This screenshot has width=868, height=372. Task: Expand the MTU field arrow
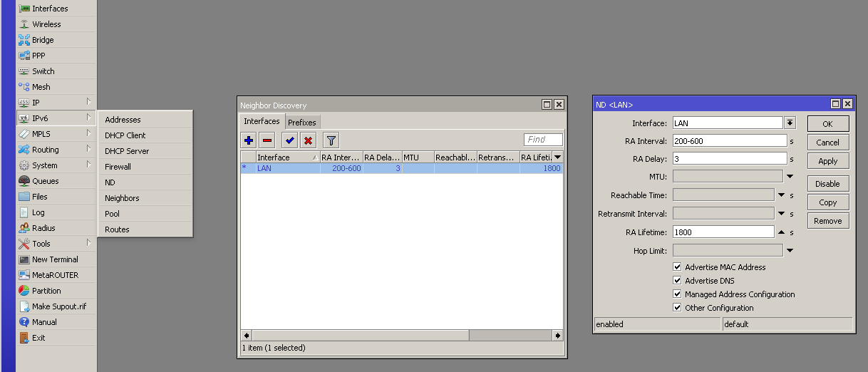click(x=790, y=176)
